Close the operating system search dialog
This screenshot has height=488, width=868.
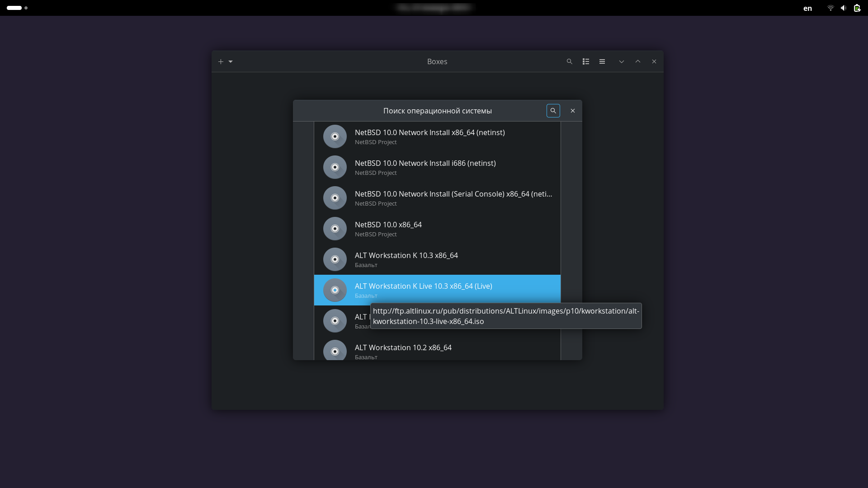573,111
